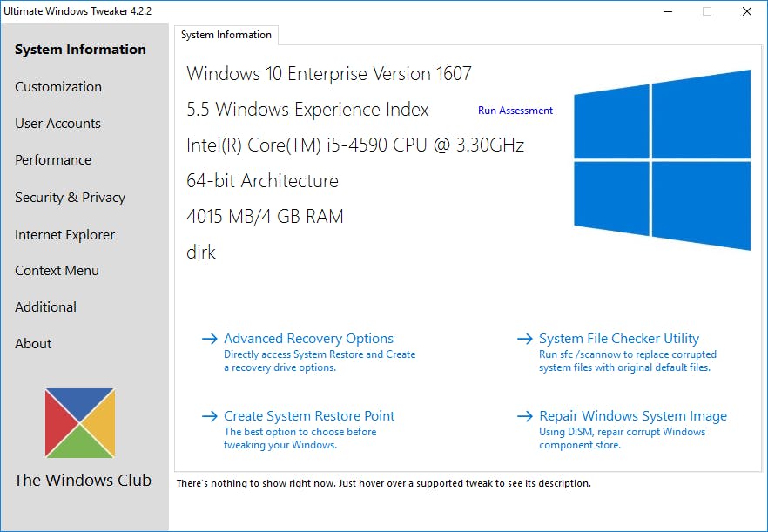
Task: Click The Windows Club colorful logo
Action: [x=80, y=423]
